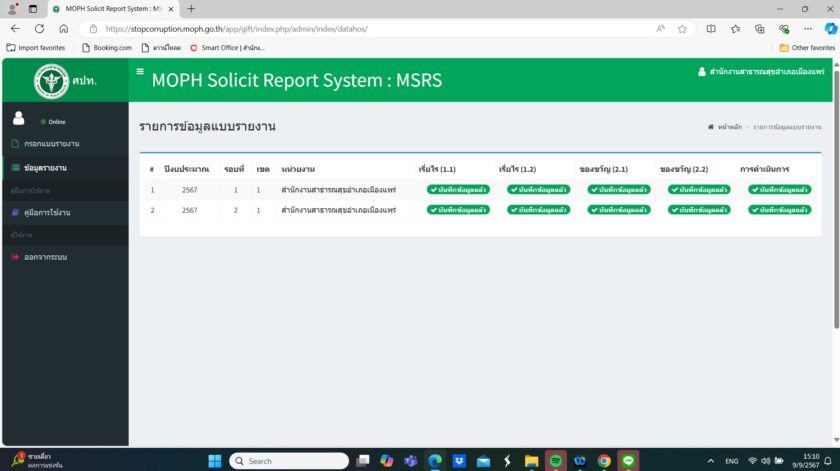Image resolution: width=840 pixels, height=471 pixels.
Task: Open the Booking.com bookmark
Action: 107,48
